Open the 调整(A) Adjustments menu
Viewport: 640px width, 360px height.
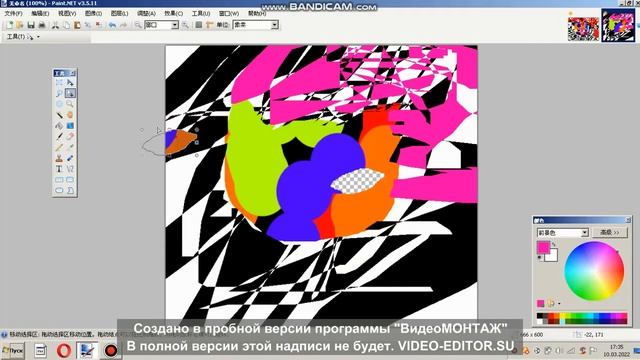tap(146, 13)
